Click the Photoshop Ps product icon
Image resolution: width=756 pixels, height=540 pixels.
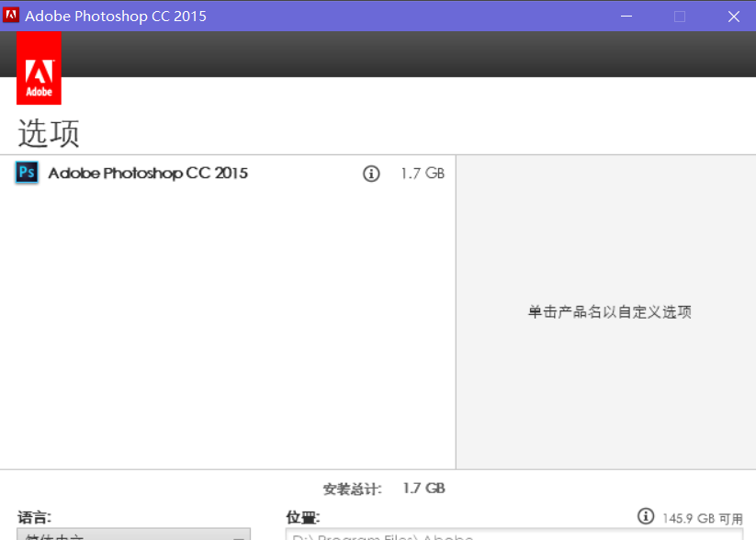27,173
